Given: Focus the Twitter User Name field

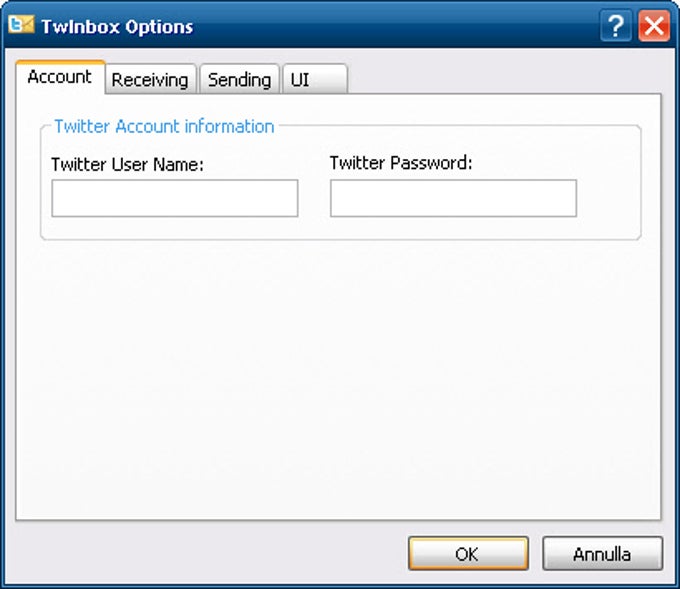Looking at the screenshot, I should pos(175,198).
